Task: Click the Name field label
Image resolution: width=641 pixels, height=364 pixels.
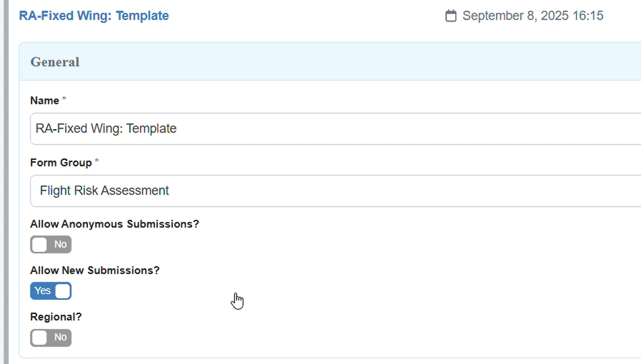Action: coord(44,100)
